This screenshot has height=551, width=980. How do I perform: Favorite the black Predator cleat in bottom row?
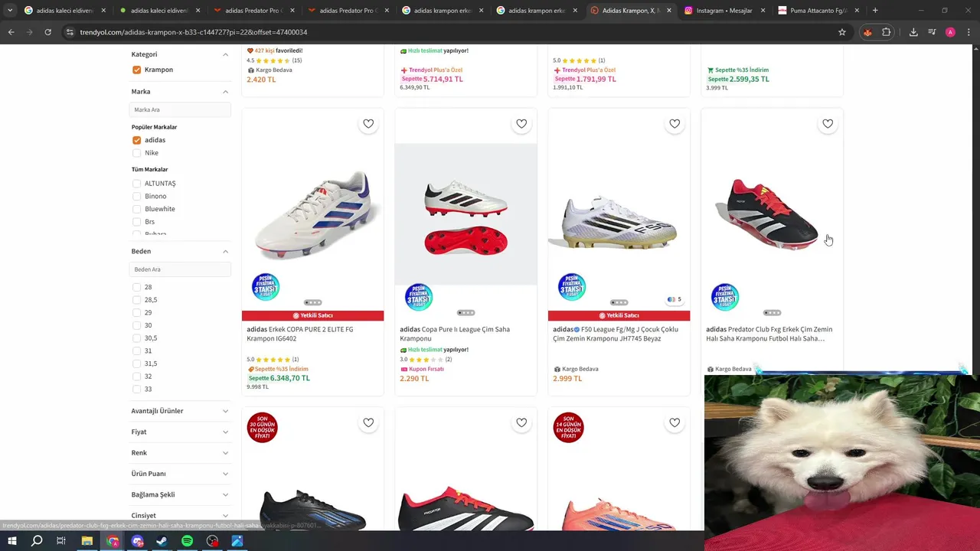(x=521, y=422)
